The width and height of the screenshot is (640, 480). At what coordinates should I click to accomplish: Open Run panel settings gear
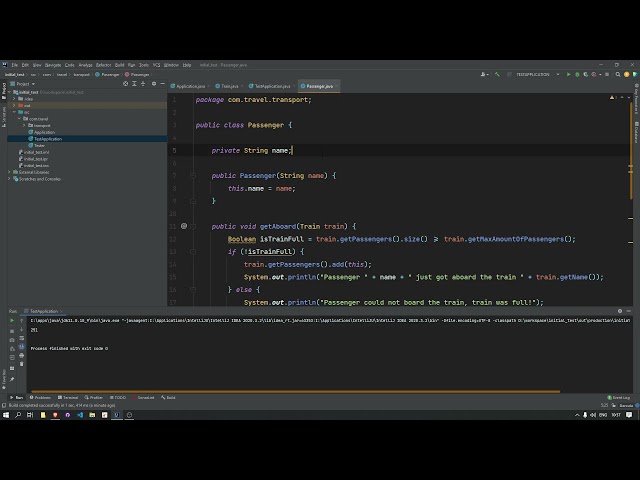(x=620, y=311)
